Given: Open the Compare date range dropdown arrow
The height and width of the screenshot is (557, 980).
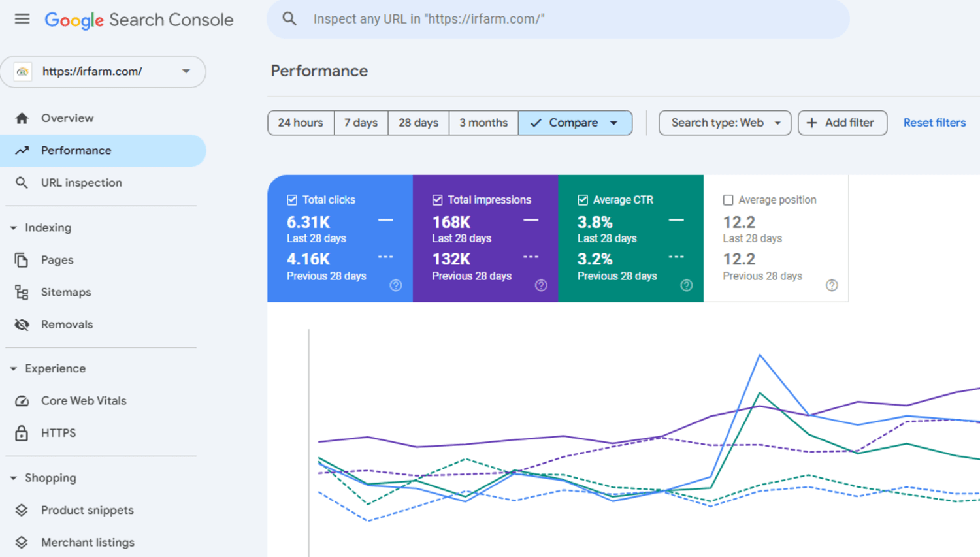Looking at the screenshot, I should (x=614, y=123).
